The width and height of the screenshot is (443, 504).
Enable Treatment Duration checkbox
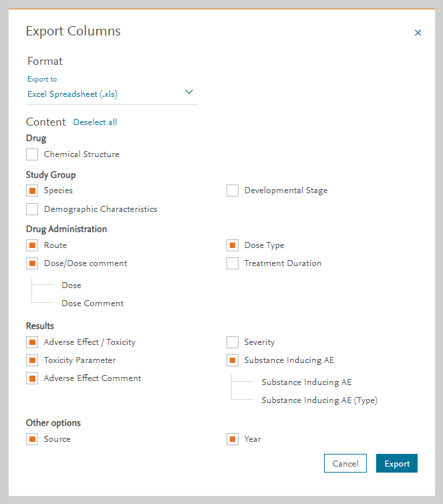233,263
